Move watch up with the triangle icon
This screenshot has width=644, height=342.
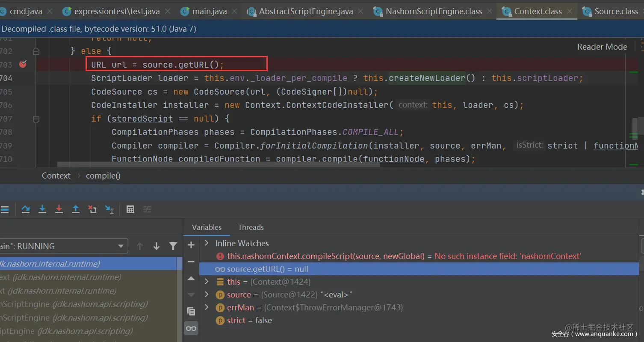pos(191,278)
